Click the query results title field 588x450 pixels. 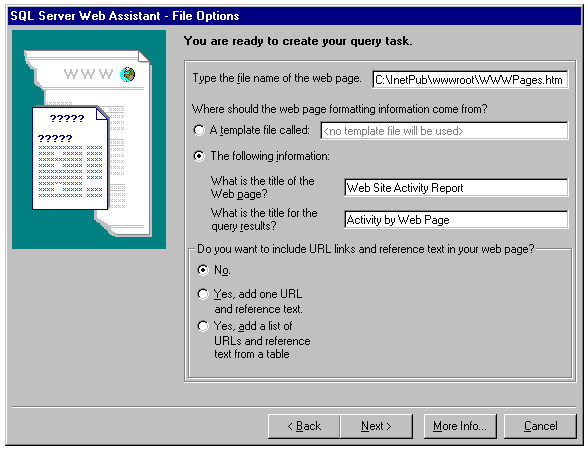click(456, 219)
